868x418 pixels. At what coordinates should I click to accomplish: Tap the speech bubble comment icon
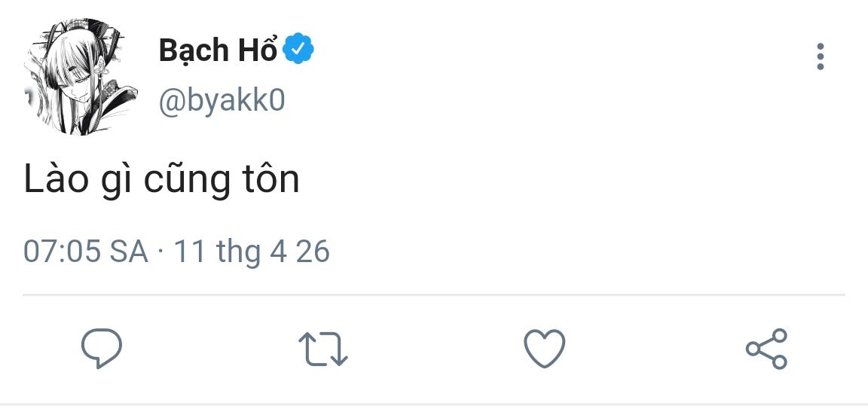101,349
